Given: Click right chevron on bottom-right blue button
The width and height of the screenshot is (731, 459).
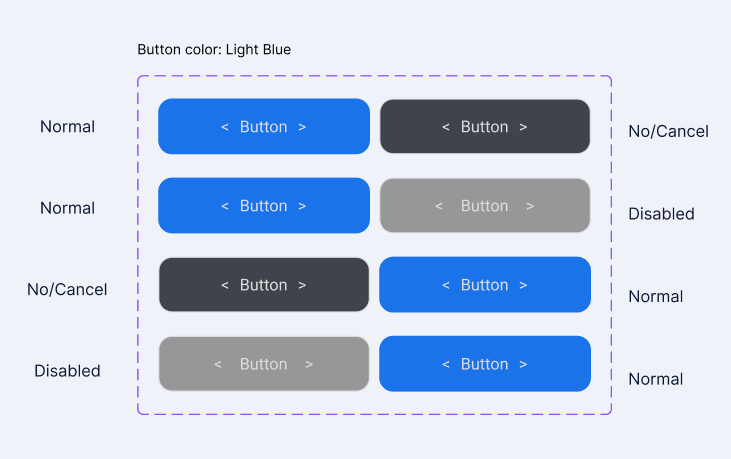Looking at the screenshot, I should pyautogui.click(x=523, y=364).
